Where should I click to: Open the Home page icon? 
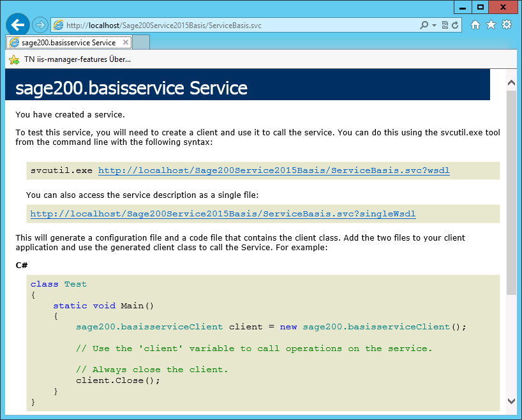click(x=475, y=25)
